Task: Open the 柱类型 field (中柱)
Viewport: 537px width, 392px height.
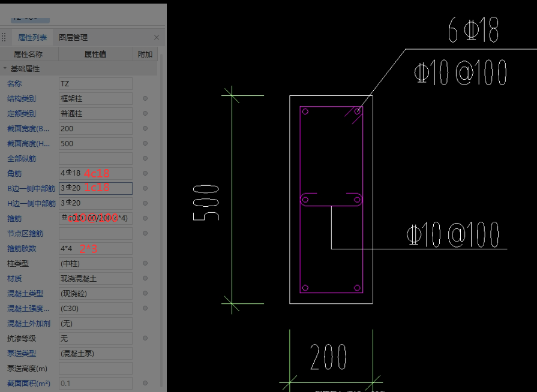Action: 95,264
